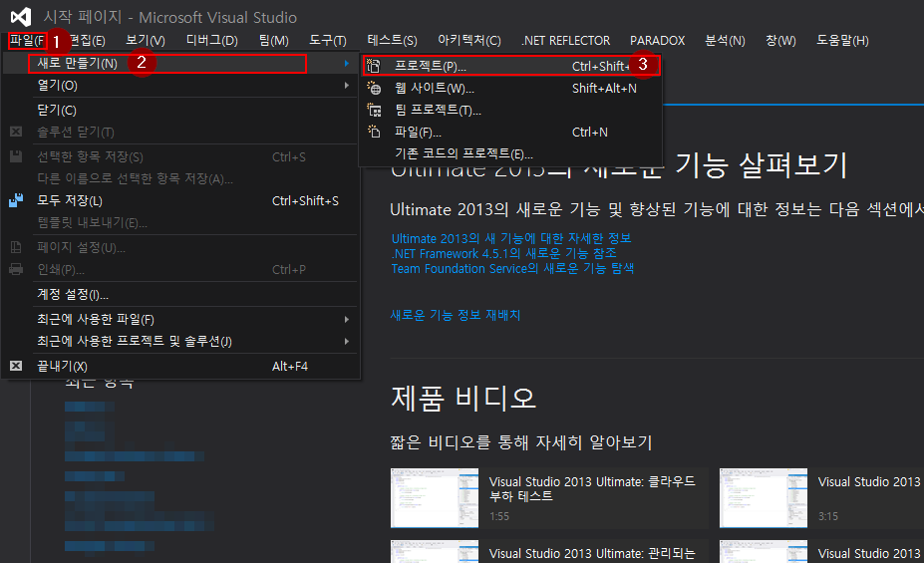Screen dimensions: 924x563
Task: Open the 도움말(H) menu
Action: (842, 41)
